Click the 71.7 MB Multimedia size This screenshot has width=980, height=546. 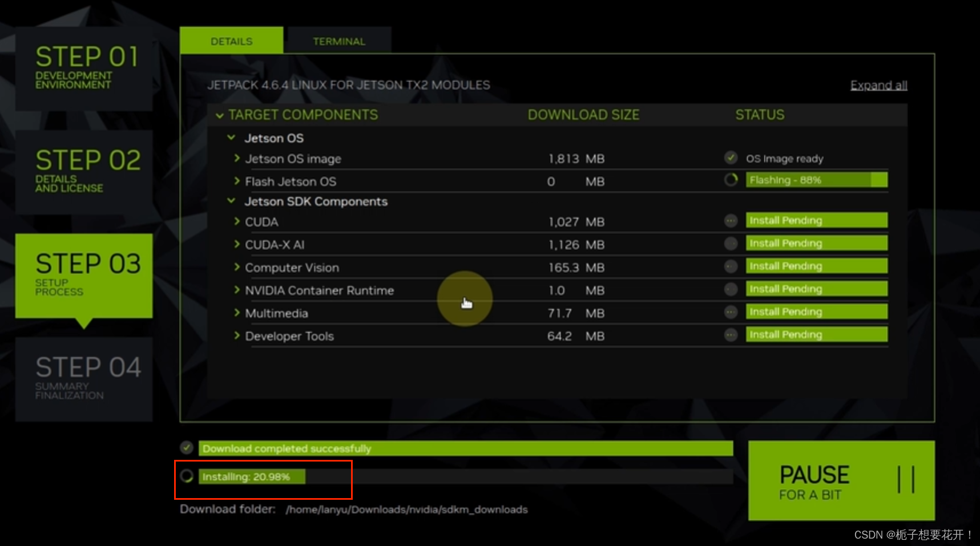[x=576, y=313]
